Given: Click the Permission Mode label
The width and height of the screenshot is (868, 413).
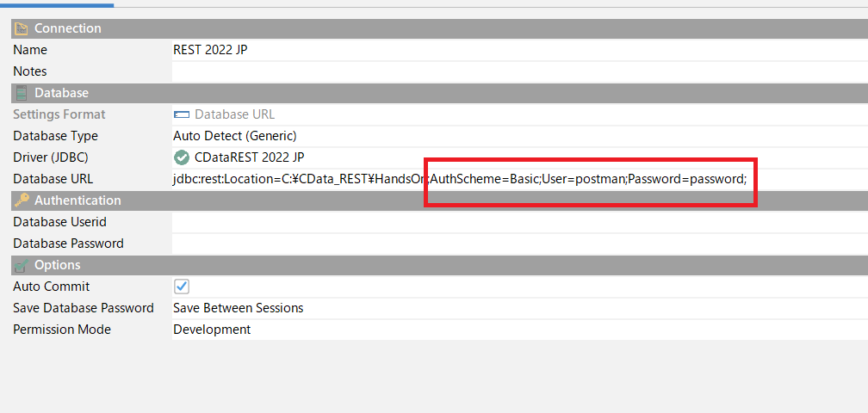Looking at the screenshot, I should point(62,330).
